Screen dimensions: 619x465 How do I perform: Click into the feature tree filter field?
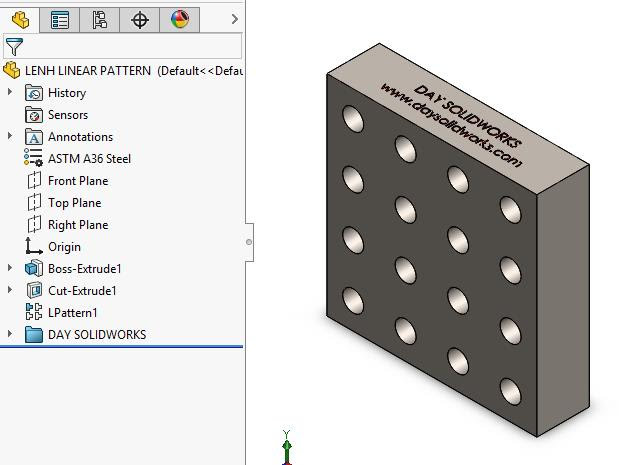click(x=122, y=46)
